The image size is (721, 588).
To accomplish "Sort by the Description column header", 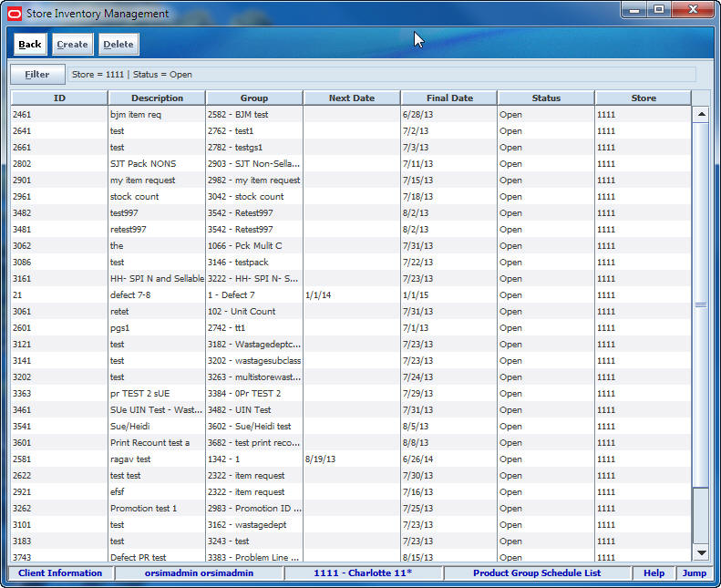I will click(157, 98).
